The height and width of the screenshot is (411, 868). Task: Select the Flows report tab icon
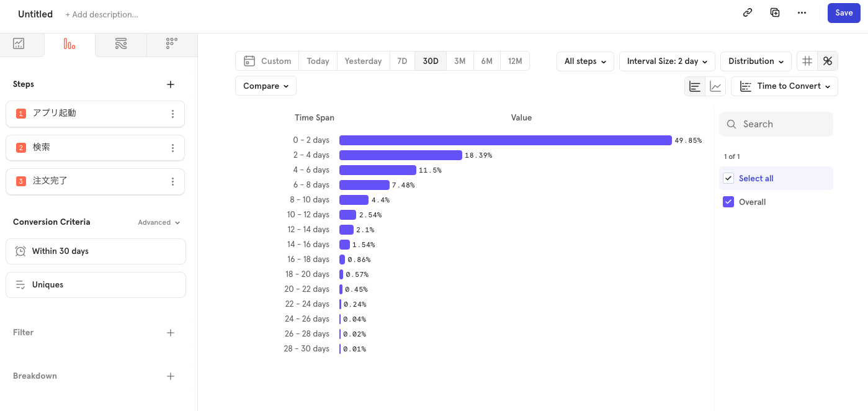pyautogui.click(x=121, y=44)
